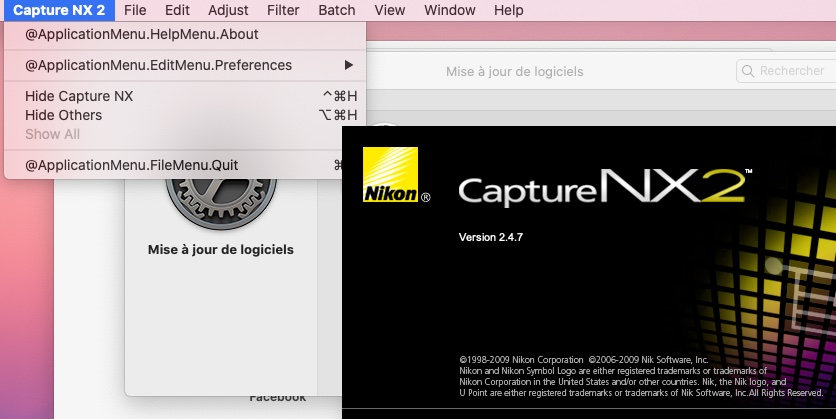The height and width of the screenshot is (419, 836).
Task: Expand the @ApplicationMenu.EditMenu.Preferences submenu
Action: (185, 65)
